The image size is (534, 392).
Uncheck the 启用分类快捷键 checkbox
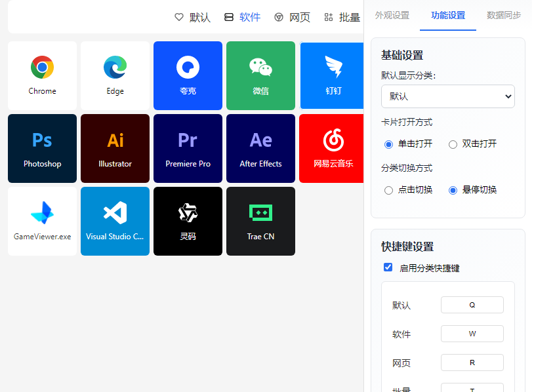tap(388, 267)
